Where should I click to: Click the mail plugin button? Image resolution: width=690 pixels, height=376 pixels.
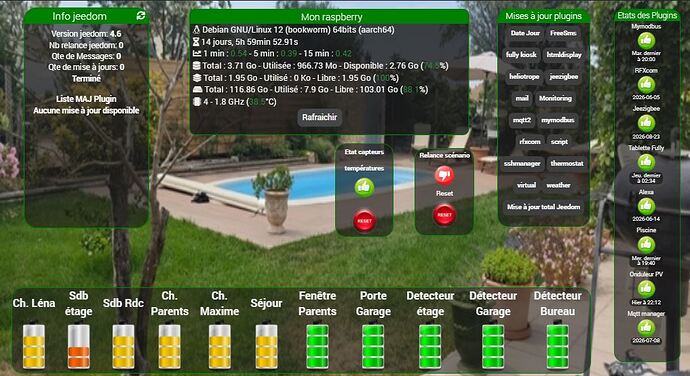pos(522,98)
